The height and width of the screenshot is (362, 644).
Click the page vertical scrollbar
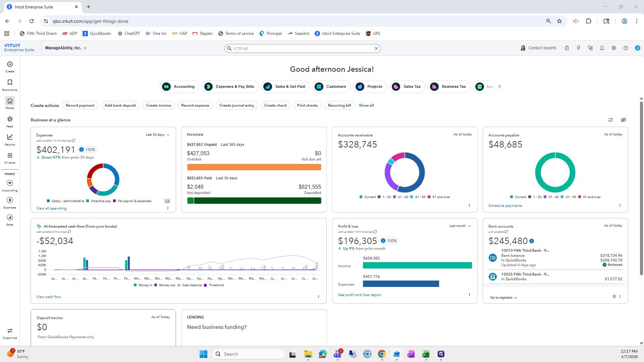pyautogui.click(x=641, y=188)
